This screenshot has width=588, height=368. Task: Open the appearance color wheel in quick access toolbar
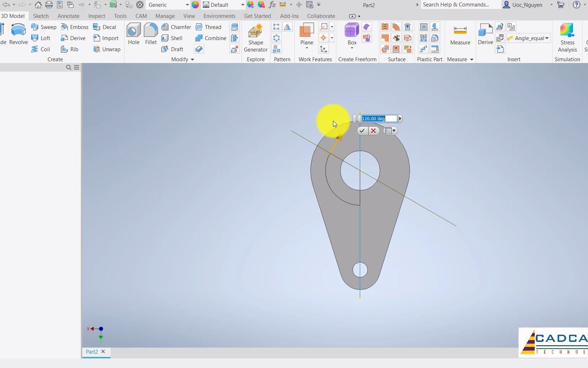pyautogui.click(x=195, y=5)
